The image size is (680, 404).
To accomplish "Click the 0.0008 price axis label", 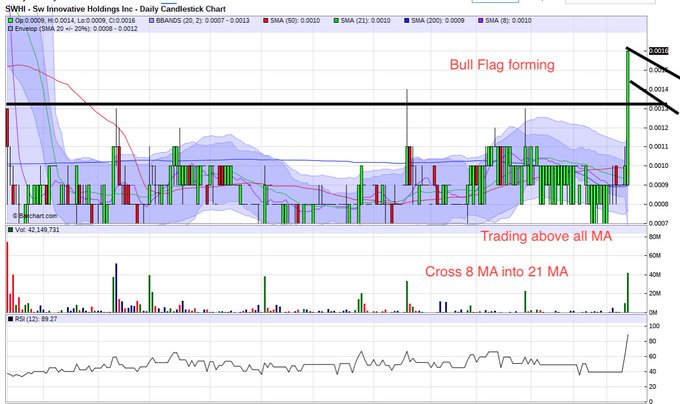I will (x=659, y=204).
